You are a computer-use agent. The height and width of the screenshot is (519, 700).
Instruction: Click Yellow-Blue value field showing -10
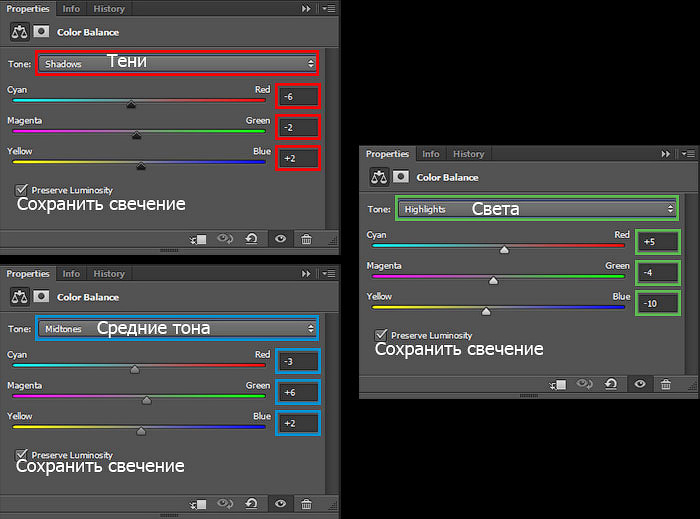tap(658, 303)
